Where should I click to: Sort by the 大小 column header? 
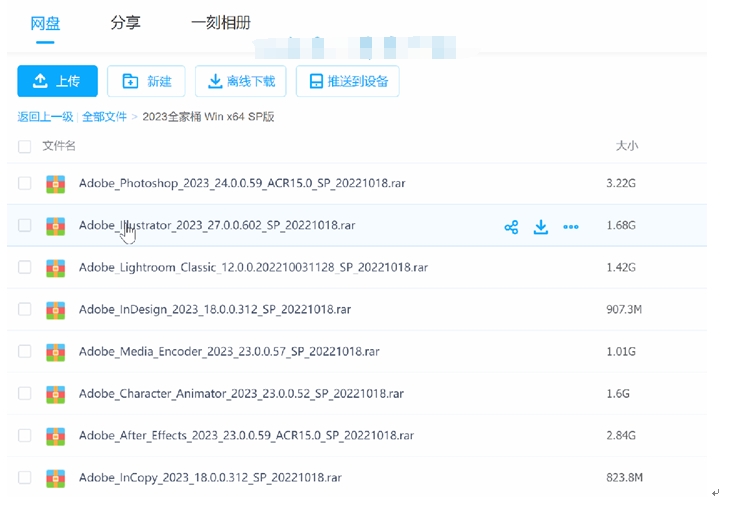[627, 146]
